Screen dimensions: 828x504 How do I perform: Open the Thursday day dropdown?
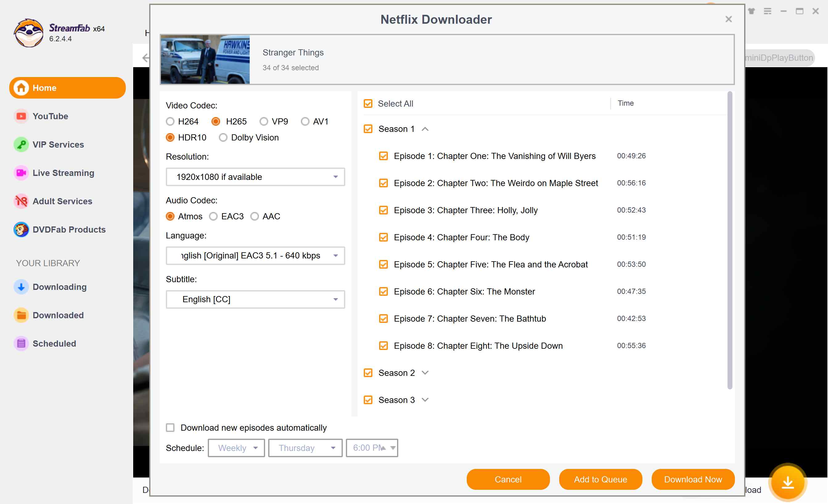[305, 448]
